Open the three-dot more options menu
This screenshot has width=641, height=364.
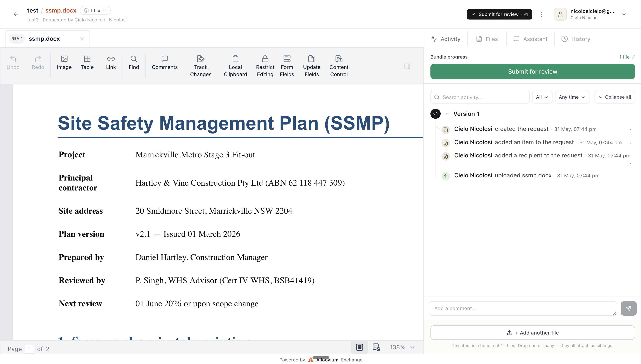point(541,14)
